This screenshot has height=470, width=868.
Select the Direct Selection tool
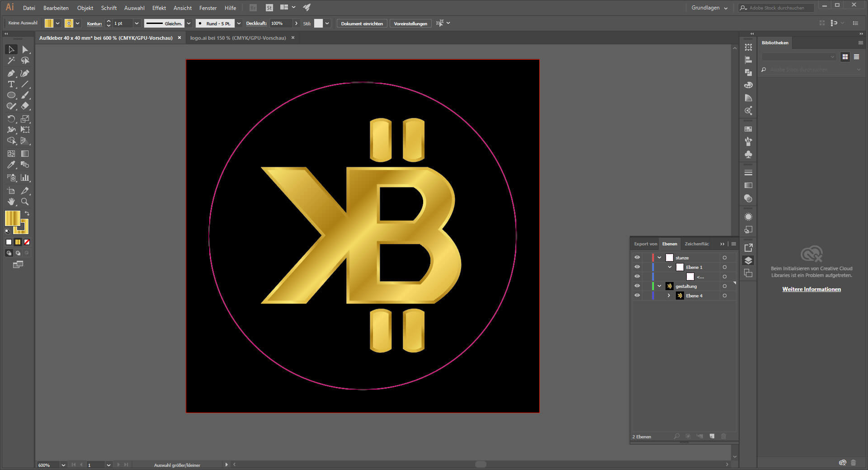click(25, 50)
